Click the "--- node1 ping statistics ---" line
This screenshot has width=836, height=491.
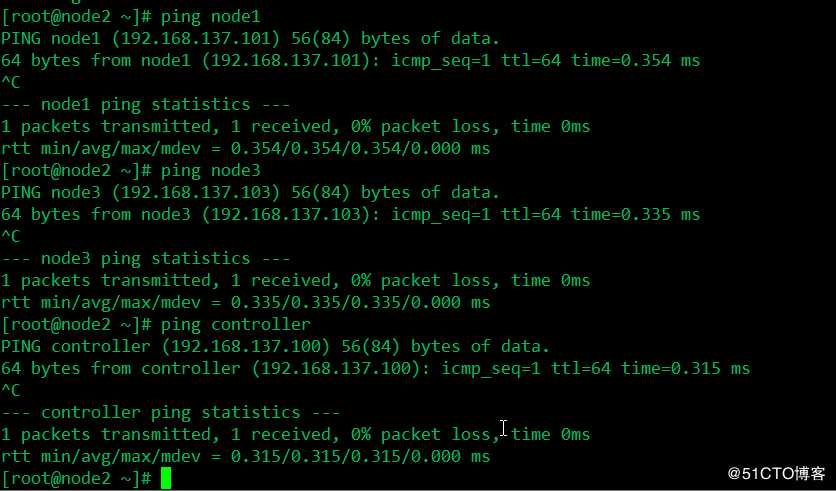click(146, 104)
